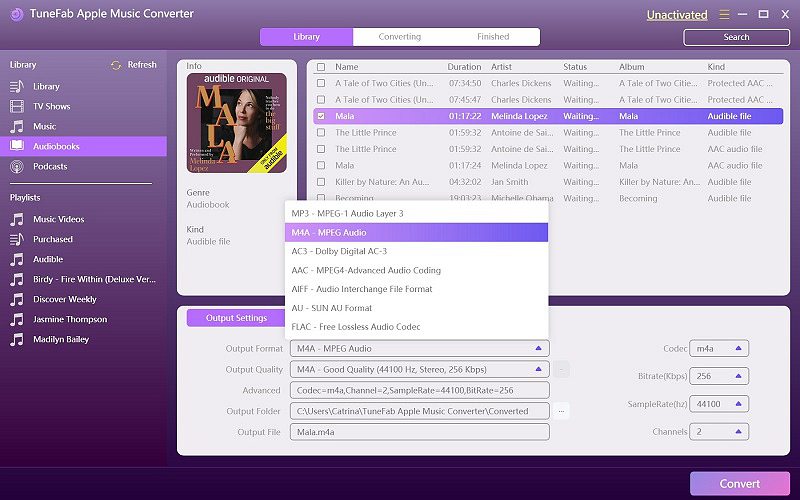Click the Mala audiobook cover thumbnail

coord(236,118)
